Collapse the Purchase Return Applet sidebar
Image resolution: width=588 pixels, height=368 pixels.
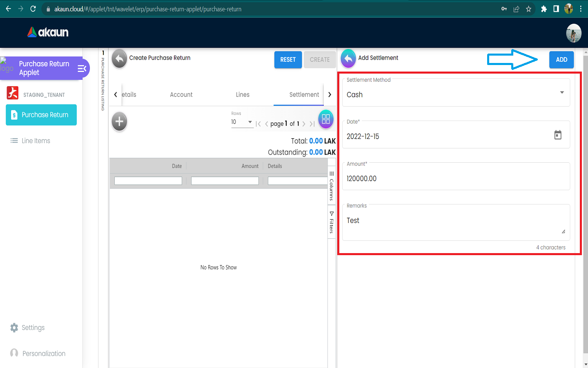[x=82, y=68]
